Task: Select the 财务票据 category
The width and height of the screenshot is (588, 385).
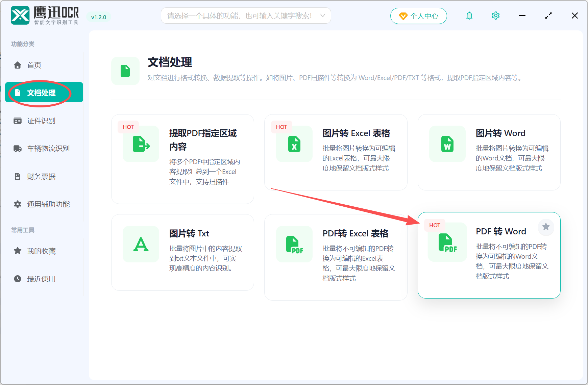Action: coord(41,176)
